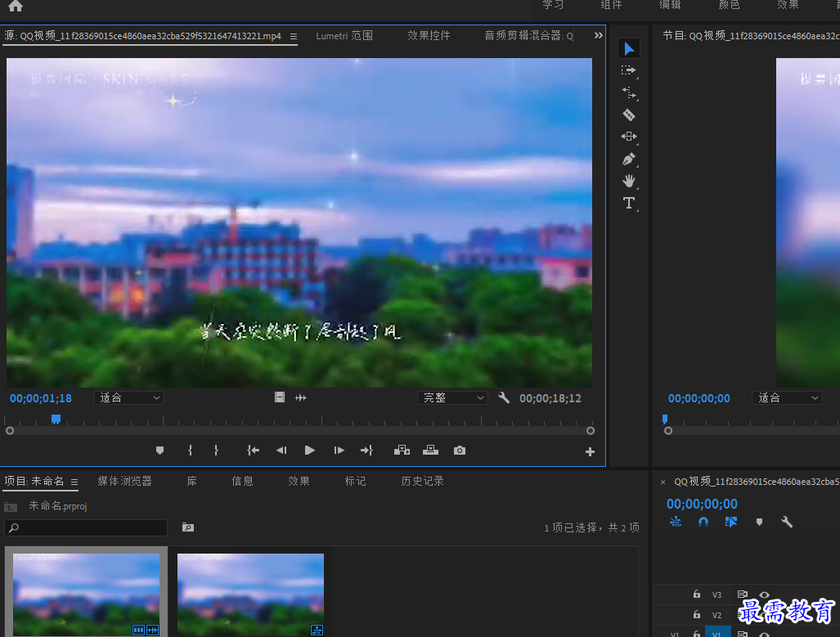The width and height of the screenshot is (840, 637).
Task: Click the project search input field
Action: point(86,527)
